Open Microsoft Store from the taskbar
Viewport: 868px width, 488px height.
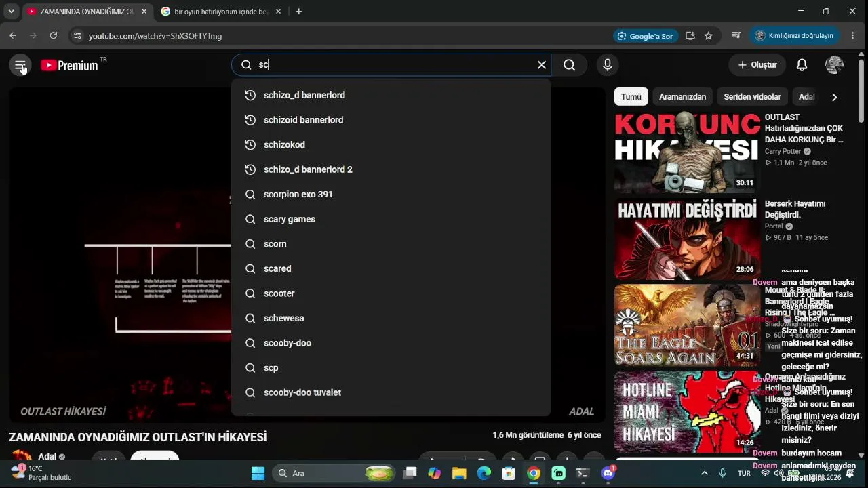pyautogui.click(x=509, y=473)
